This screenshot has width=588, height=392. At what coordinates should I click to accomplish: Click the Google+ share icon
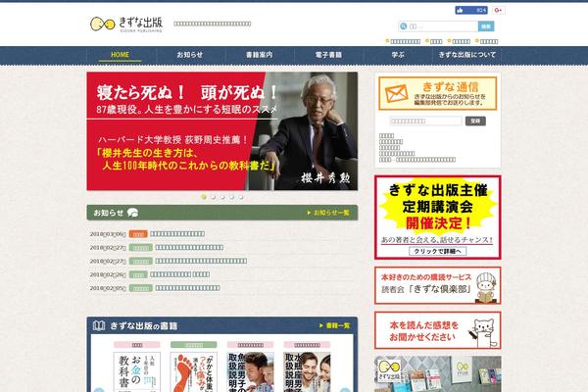click(498, 10)
